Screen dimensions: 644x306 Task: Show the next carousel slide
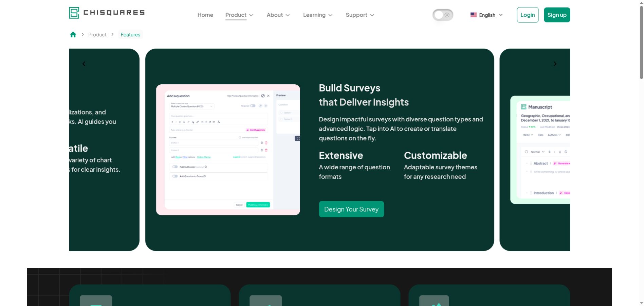(x=555, y=64)
